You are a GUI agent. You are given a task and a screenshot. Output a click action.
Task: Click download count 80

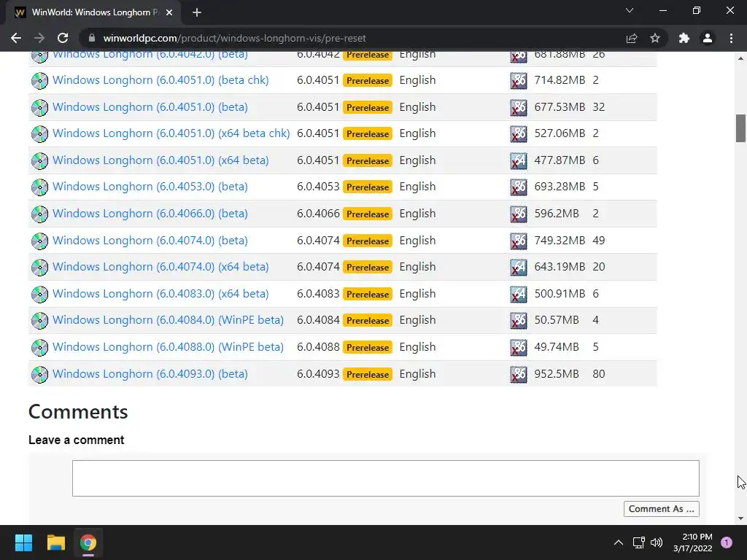click(x=599, y=374)
